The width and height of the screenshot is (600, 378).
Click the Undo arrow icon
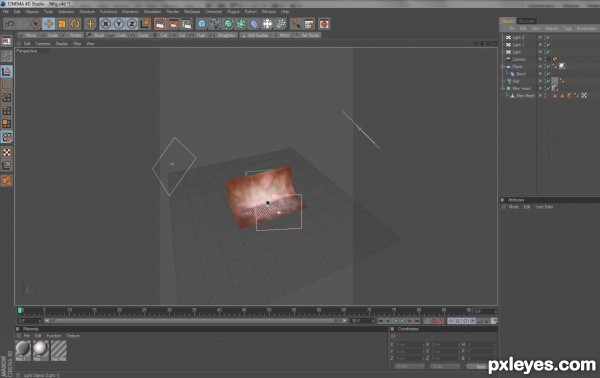[x=10, y=24]
